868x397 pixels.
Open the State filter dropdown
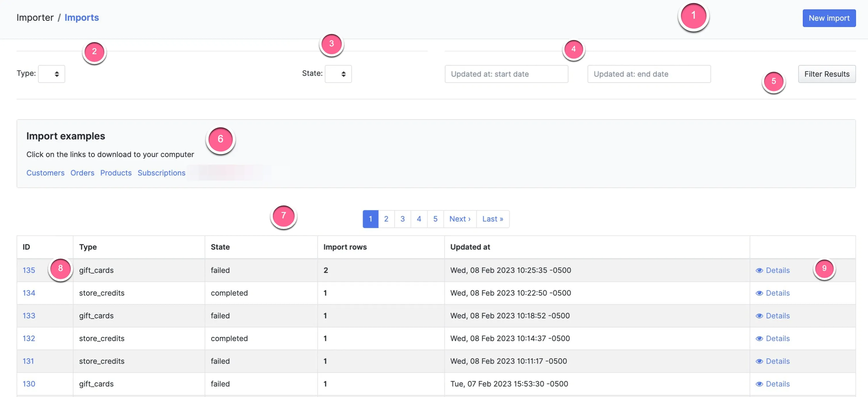click(338, 74)
